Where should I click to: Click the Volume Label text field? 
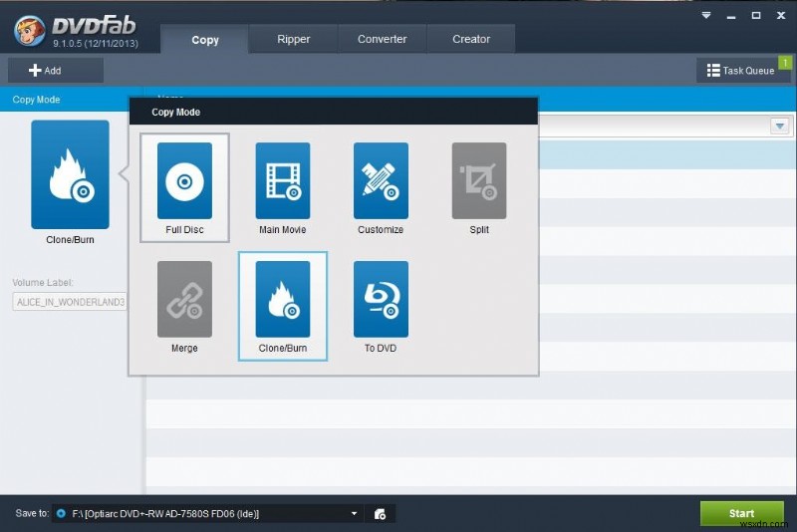70,302
